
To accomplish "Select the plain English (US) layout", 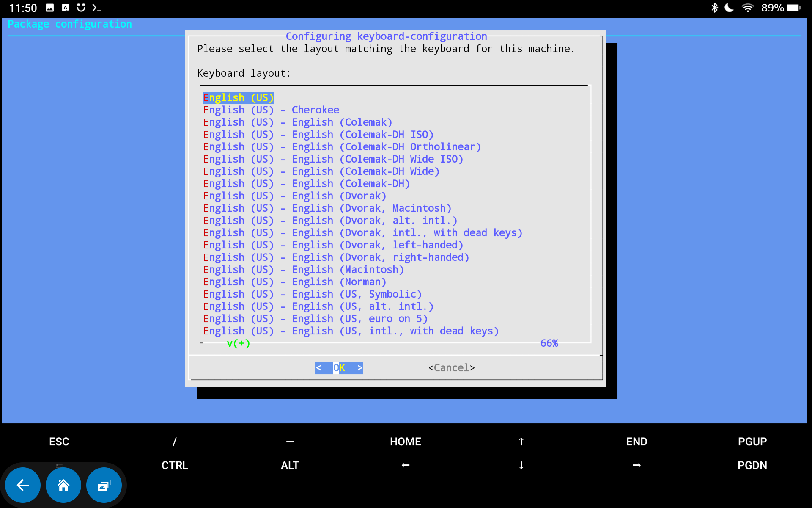I will pos(239,98).
